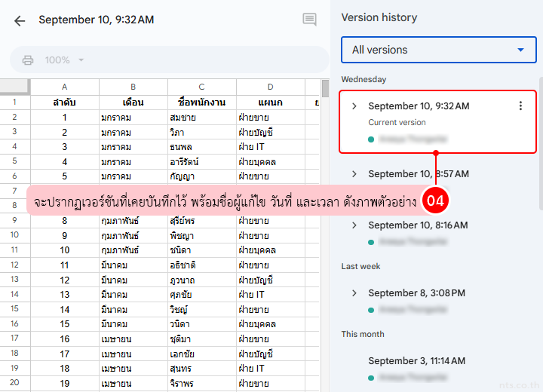Click the back arrow to exit version history

[20, 20]
